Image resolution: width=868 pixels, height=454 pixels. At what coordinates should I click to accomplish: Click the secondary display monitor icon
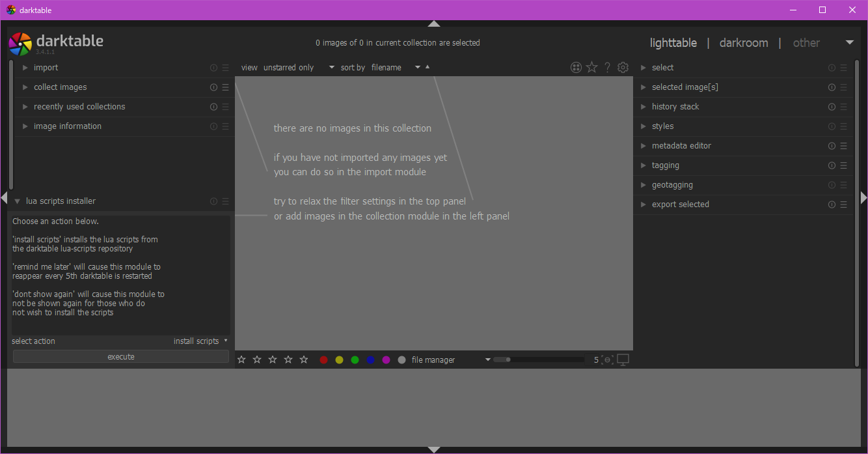coord(623,360)
